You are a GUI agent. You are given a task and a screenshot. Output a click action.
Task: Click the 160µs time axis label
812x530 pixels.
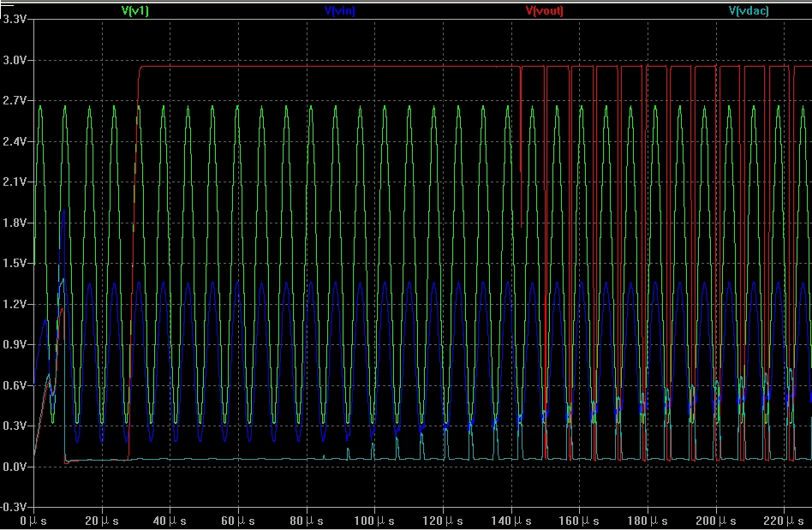579,521
